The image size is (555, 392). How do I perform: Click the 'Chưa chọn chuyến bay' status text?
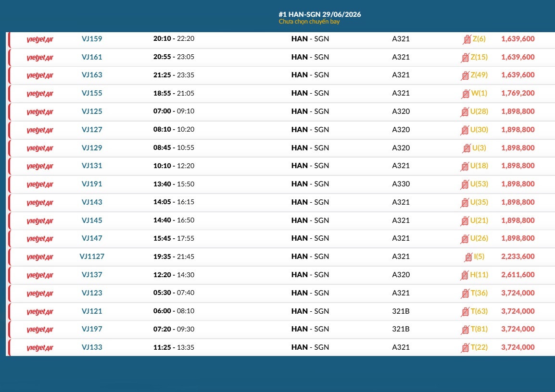[309, 22]
